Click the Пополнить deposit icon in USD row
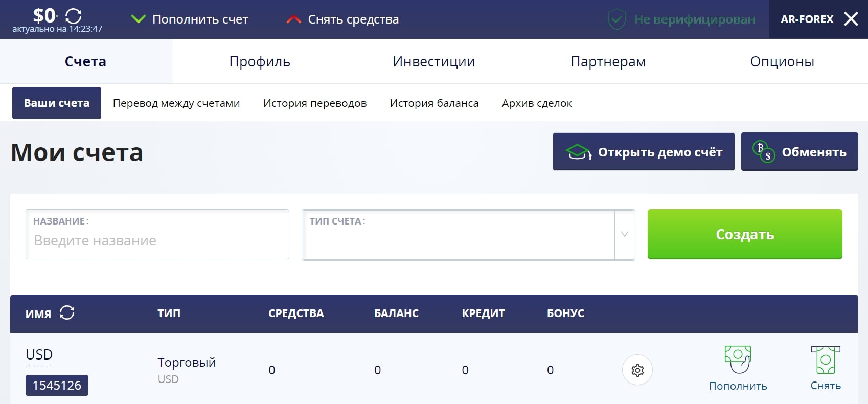Image resolution: width=868 pixels, height=404 pixels. [738, 360]
